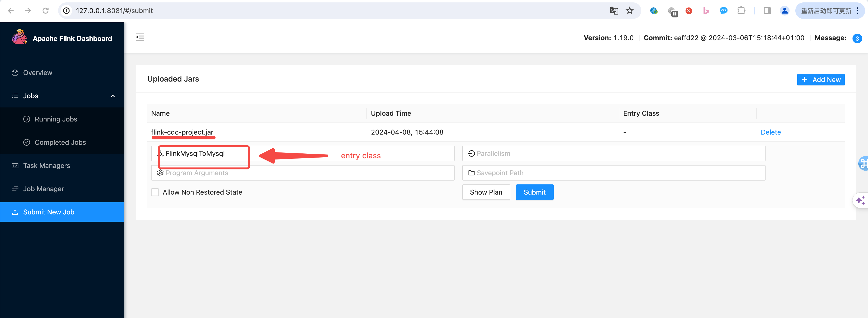Open the Overview page
868x318 pixels.
62,73
